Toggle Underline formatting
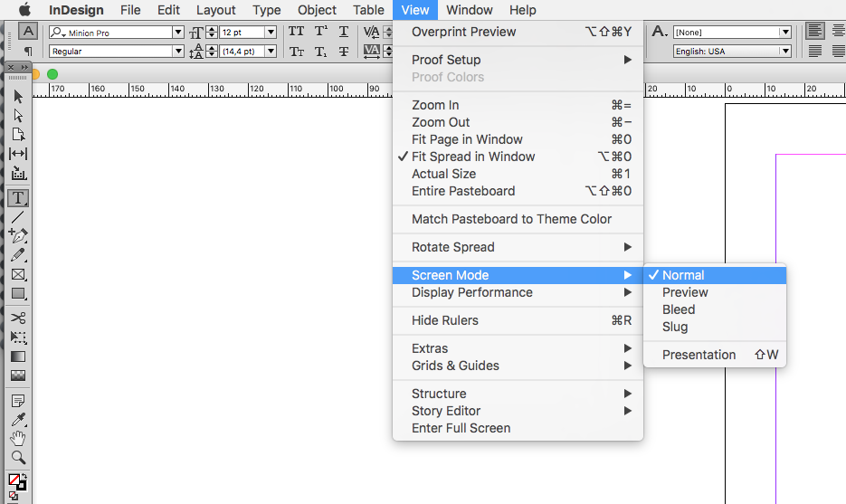Screen dimensions: 846x504 point(344,32)
